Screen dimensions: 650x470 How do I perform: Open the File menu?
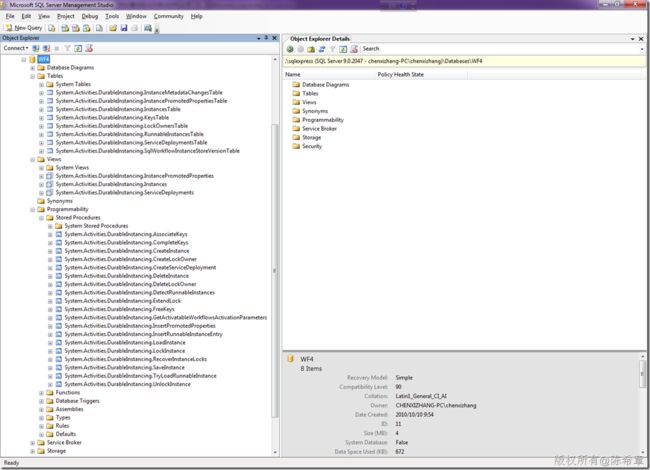click(x=10, y=16)
